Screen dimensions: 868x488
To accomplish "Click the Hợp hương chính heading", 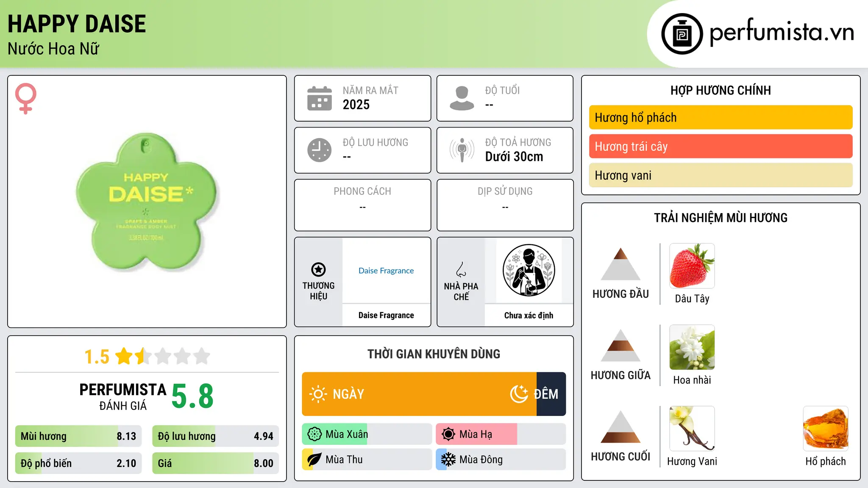I will (721, 90).
